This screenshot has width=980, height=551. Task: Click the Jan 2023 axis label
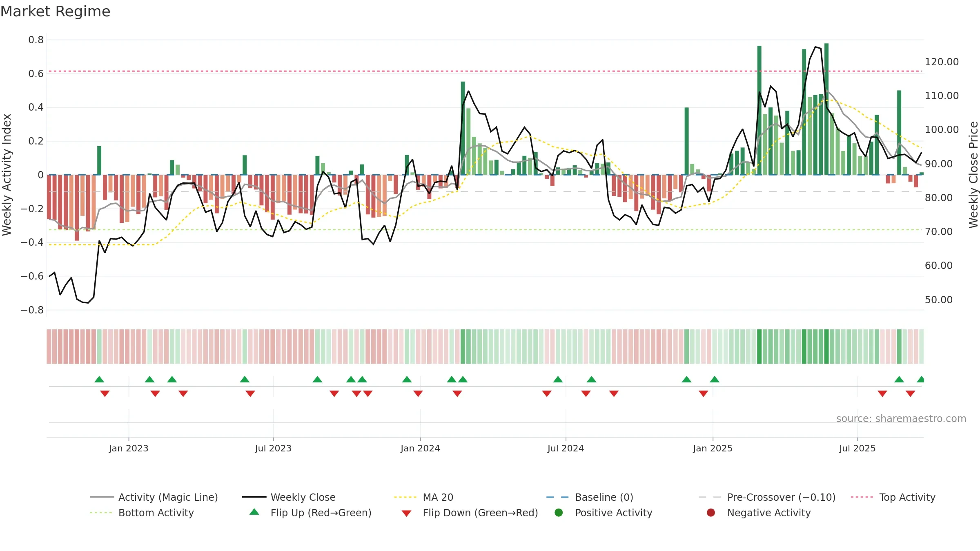coord(129,448)
